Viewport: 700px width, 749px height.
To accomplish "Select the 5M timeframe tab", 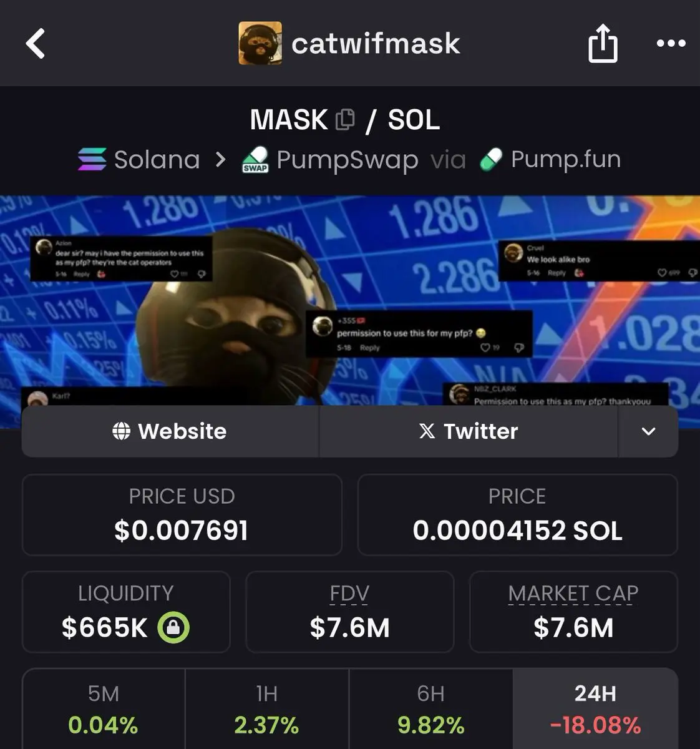I will pos(104,709).
